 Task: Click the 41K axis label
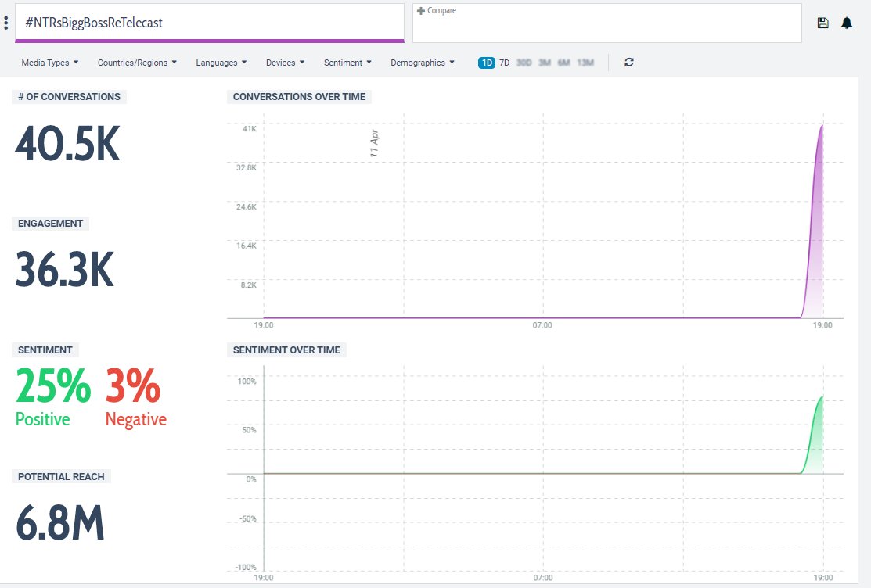pyautogui.click(x=250, y=129)
